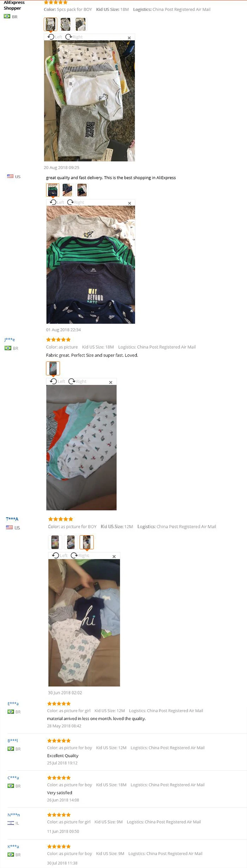Click the large elephant bodysuit hi photo
This screenshot has height=868, width=247.
point(84,623)
